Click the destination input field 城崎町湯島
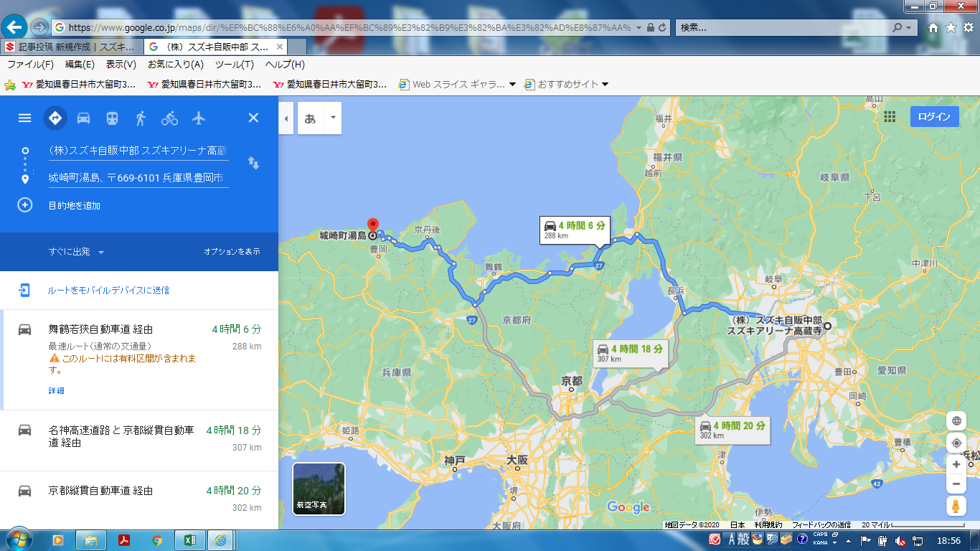The image size is (980, 551). (x=138, y=177)
